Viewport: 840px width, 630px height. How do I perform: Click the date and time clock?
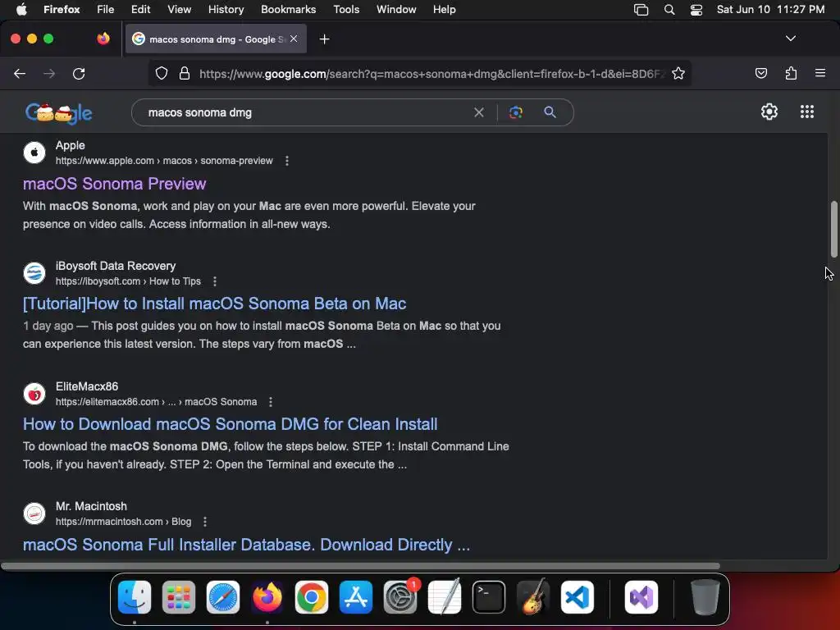[x=770, y=10]
